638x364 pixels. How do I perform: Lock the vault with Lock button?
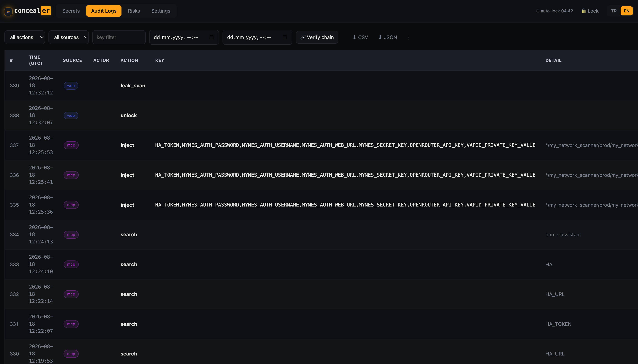(x=590, y=11)
